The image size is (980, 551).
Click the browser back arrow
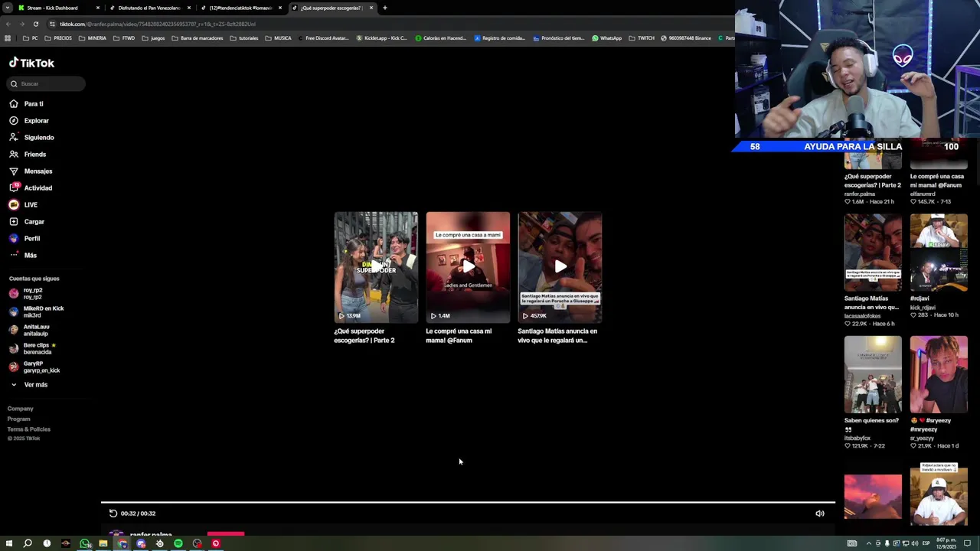(8, 24)
